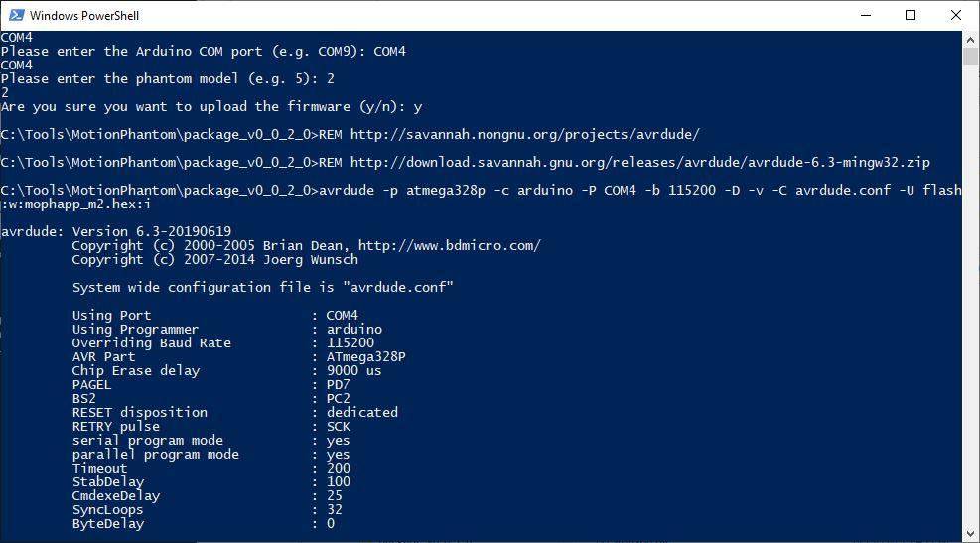
Task: Minimize the Windows PowerShell window
Action: tap(864, 16)
